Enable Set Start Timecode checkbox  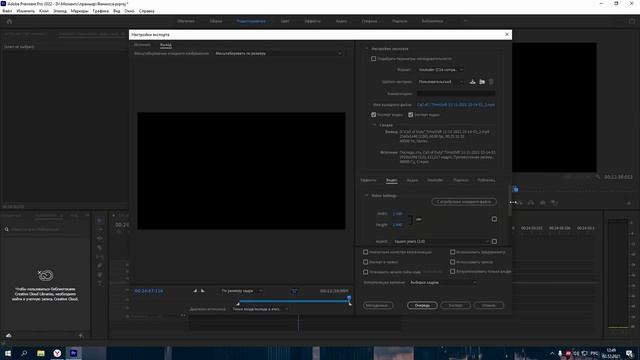click(x=366, y=272)
